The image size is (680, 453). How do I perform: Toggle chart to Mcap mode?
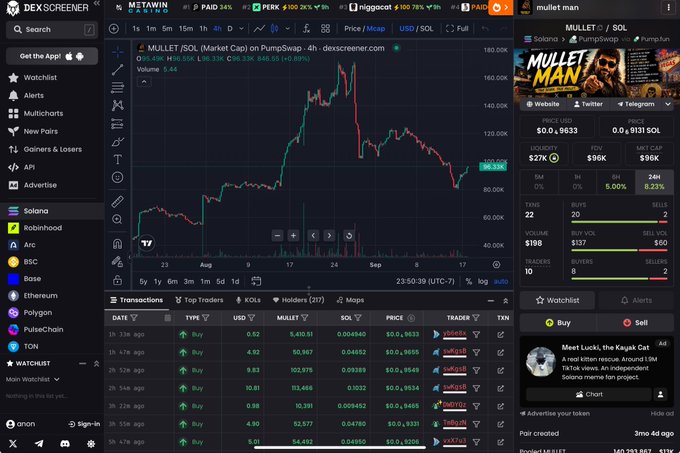tap(376, 29)
